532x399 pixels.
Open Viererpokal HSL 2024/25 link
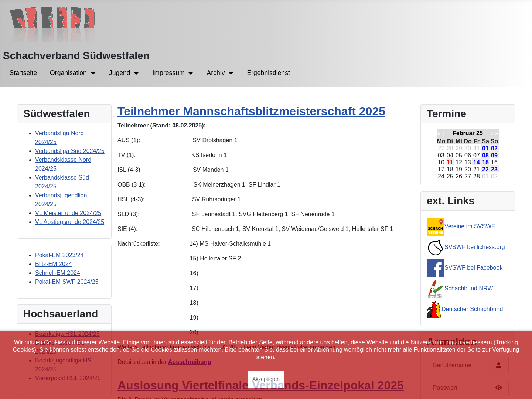(x=68, y=378)
